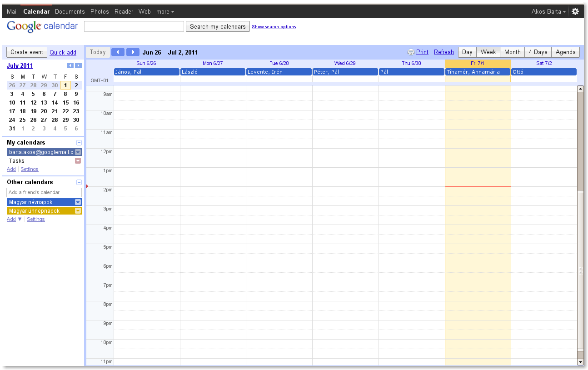Open the settings gear in the top bar
The width and height of the screenshot is (588, 370).
[x=575, y=11]
